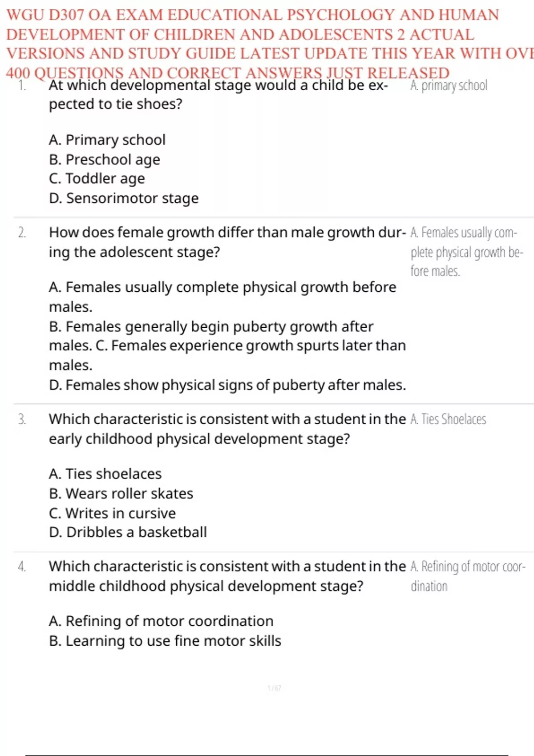Select option B. Wears roller skates

click(121, 494)
